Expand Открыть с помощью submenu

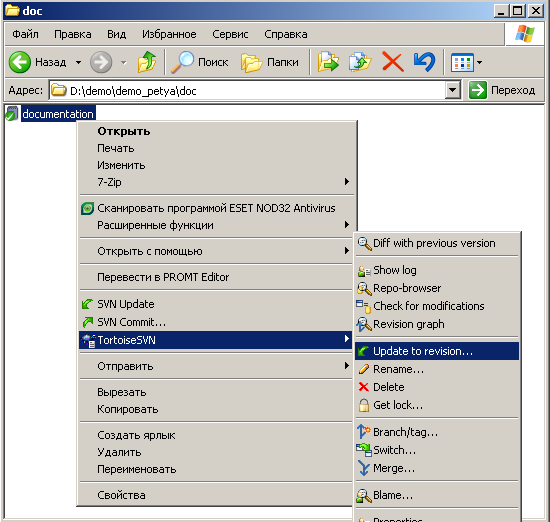(347, 250)
